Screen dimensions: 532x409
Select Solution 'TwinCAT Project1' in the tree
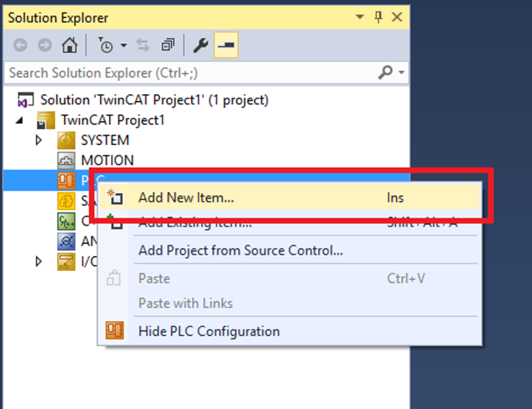[154, 100]
